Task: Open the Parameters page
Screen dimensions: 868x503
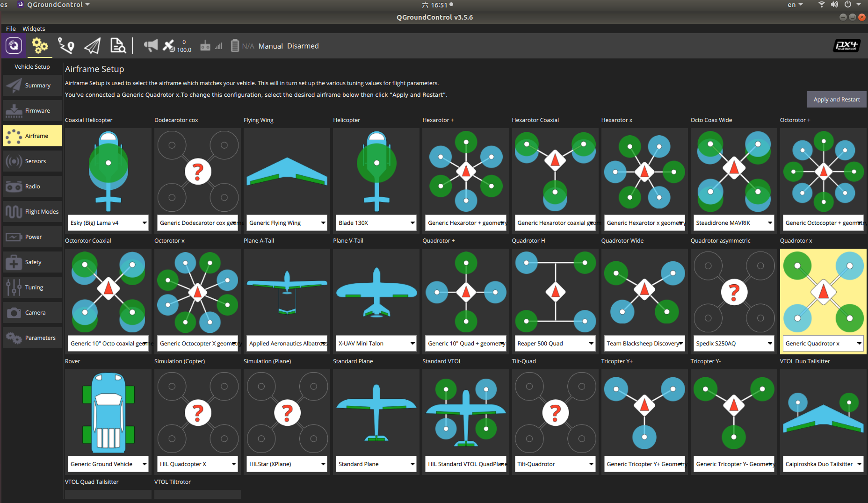Action: coord(32,338)
